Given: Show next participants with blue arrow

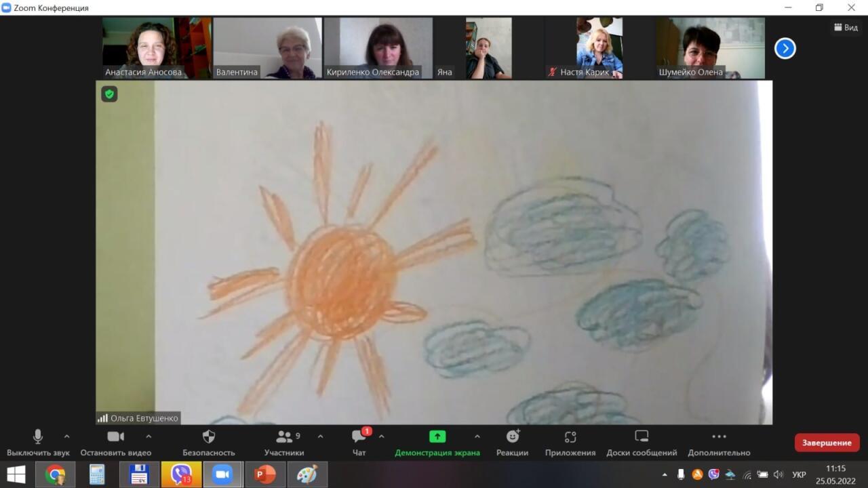Looking at the screenshot, I should tap(785, 48).
